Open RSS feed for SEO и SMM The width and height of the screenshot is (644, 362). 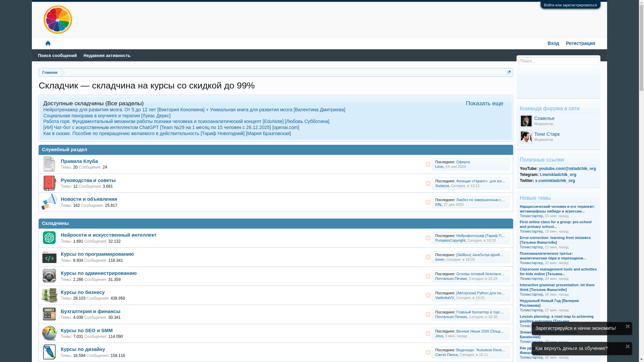coord(428,334)
